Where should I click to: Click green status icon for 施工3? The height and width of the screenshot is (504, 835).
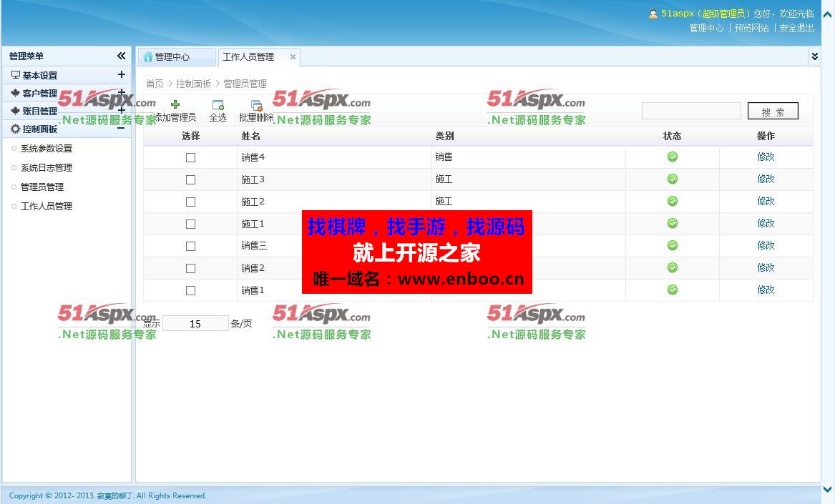pyautogui.click(x=673, y=179)
